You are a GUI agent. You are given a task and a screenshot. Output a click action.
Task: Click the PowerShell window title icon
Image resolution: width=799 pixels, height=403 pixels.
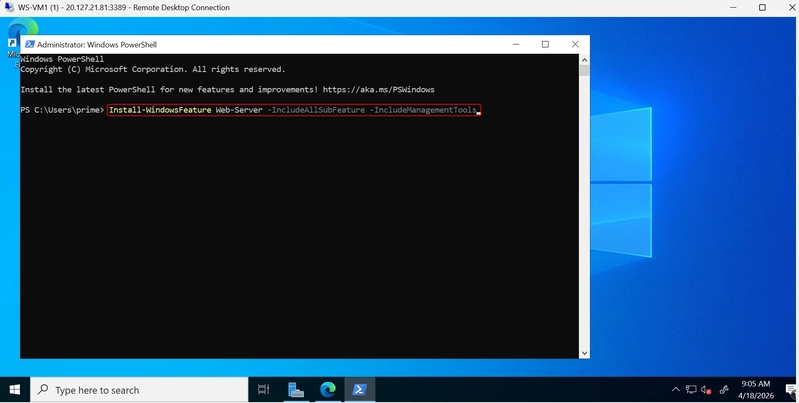point(30,44)
